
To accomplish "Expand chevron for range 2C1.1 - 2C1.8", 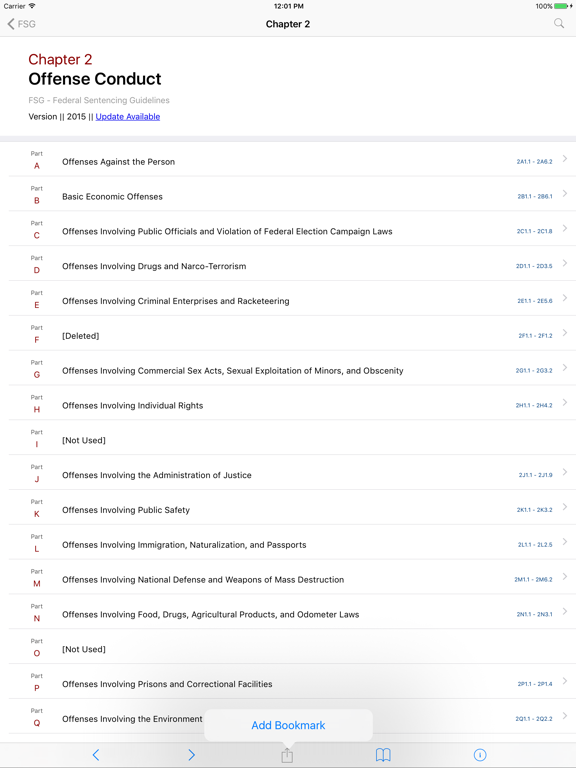I will pos(565,228).
